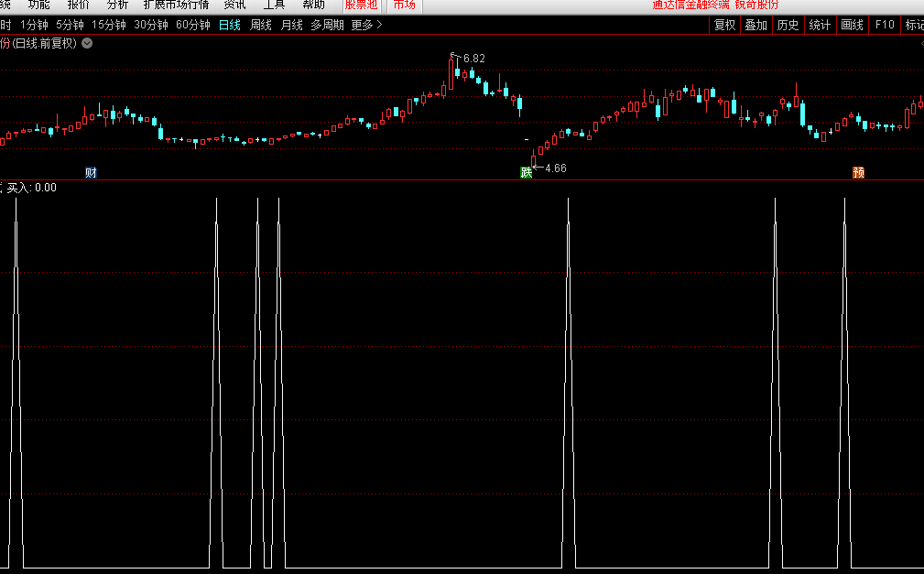Expand the 更多 periods list
Image resolution: width=924 pixels, height=574 pixels.
366,25
